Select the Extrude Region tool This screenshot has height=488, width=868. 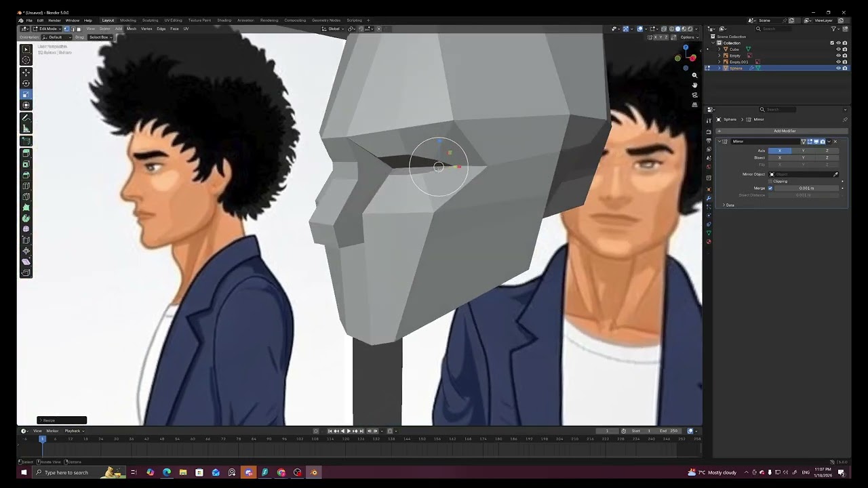pos(26,153)
